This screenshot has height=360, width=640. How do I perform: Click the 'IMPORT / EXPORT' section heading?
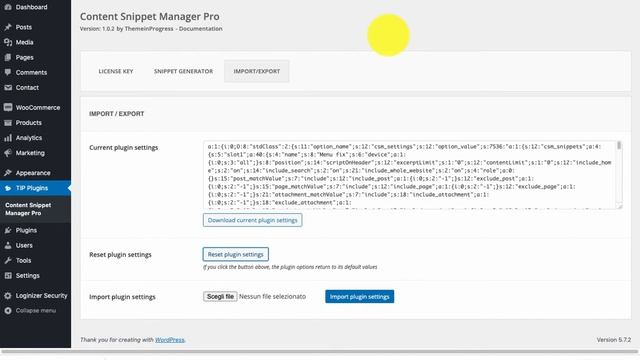(117, 114)
